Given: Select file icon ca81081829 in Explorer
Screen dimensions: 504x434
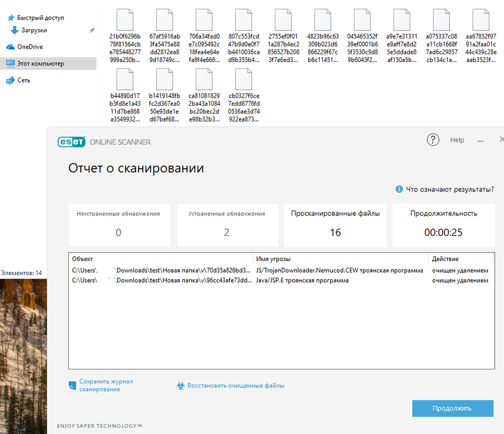Looking at the screenshot, I should [204, 79].
